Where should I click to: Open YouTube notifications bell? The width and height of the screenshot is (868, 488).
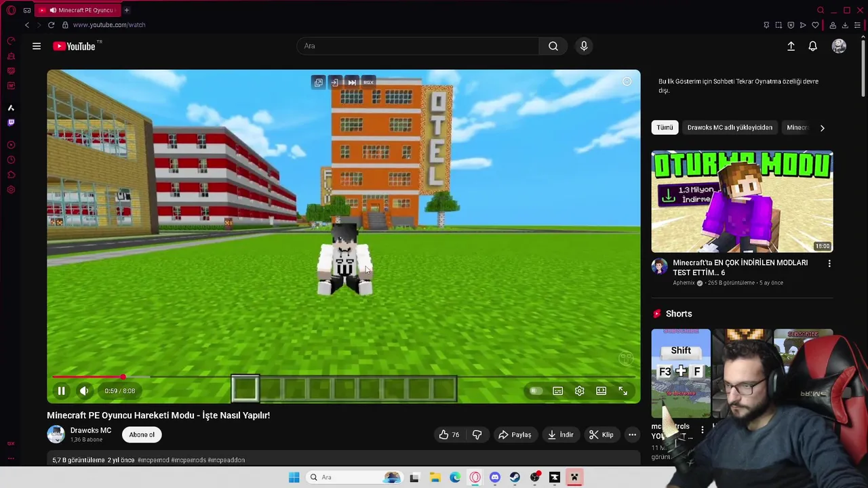tap(812, 46)
